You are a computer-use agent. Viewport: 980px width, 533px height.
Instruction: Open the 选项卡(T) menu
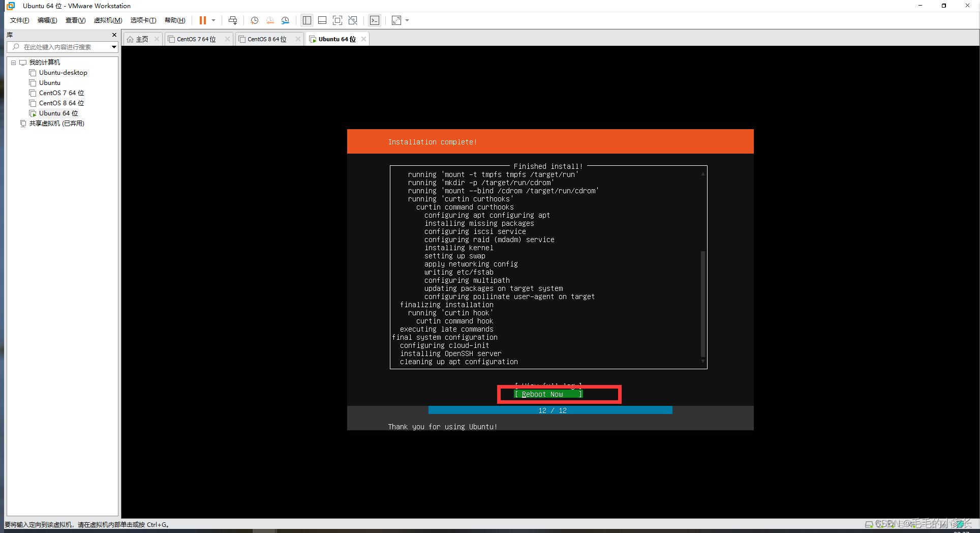(143, 20)
